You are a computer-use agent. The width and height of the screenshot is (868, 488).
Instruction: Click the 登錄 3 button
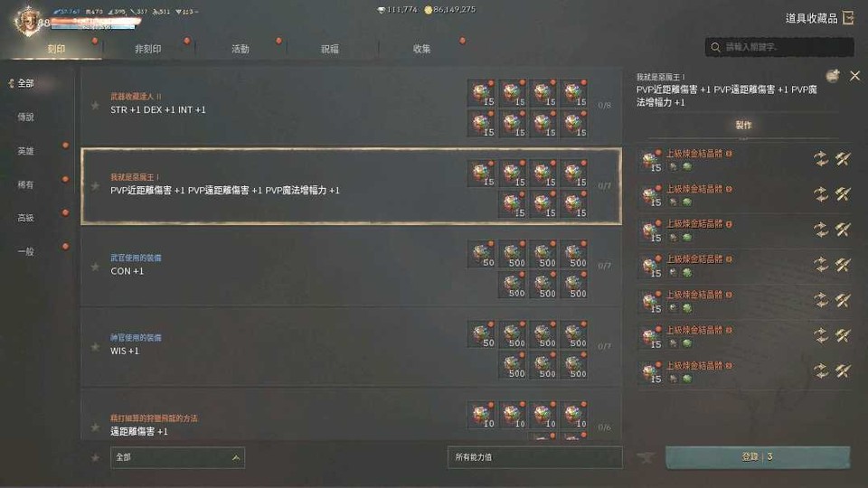point(758,457)
